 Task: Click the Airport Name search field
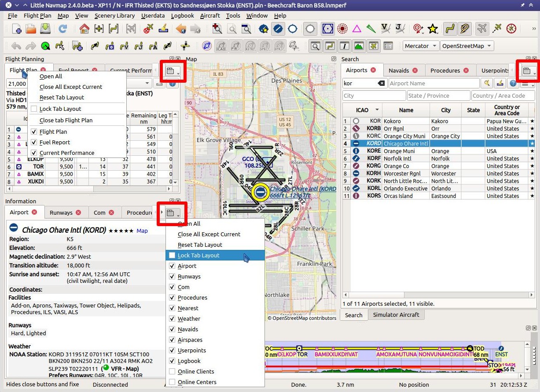(434, 83)
